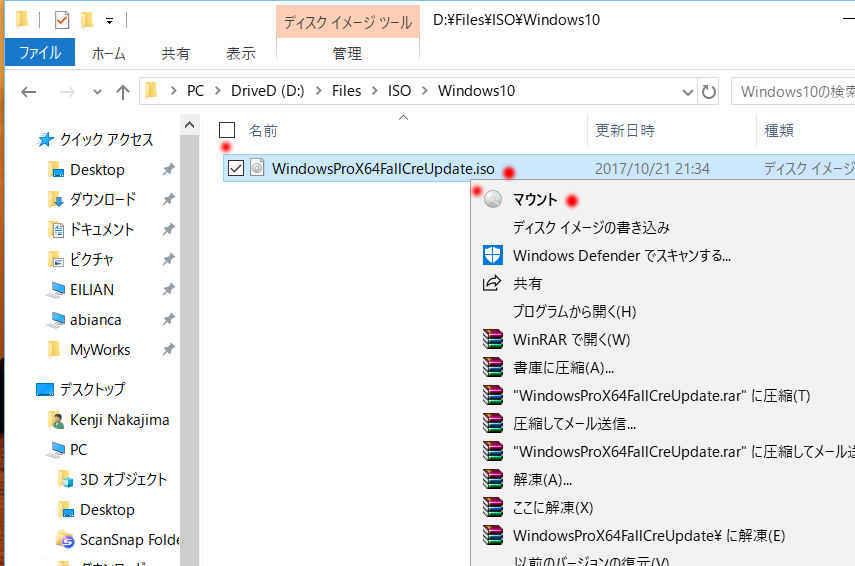
Task: Select PC in the navigation tree
Action: coord(79,449)
